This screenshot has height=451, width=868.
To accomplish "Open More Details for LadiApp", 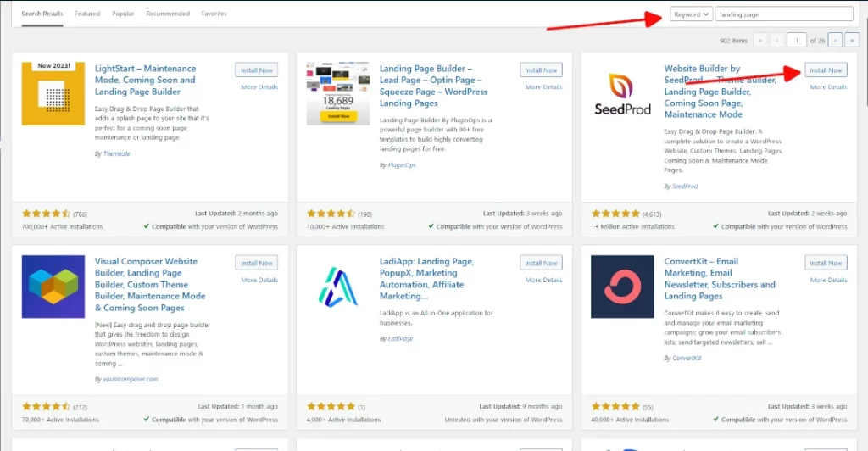I will point(543,280).
